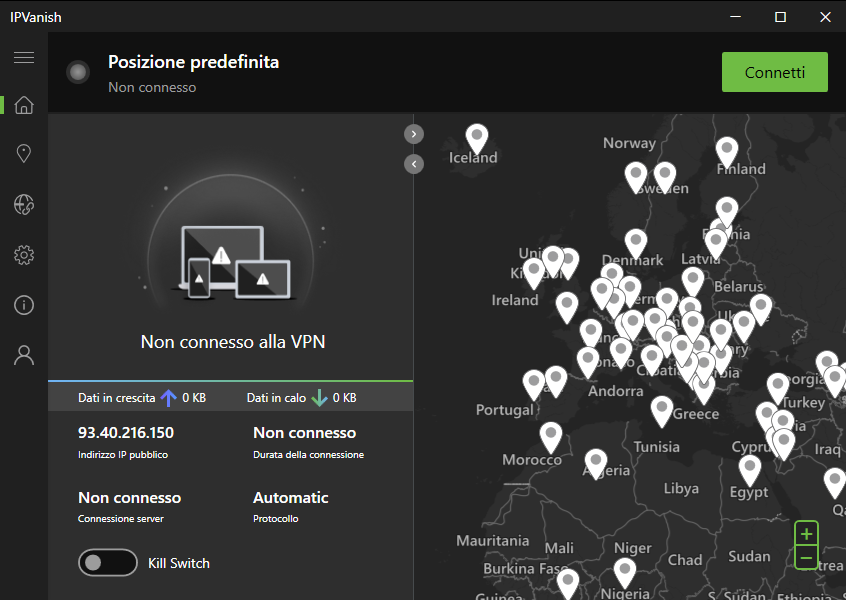Open the globe shield sidebar icon

pyautogui.click(x=24, y=205)
